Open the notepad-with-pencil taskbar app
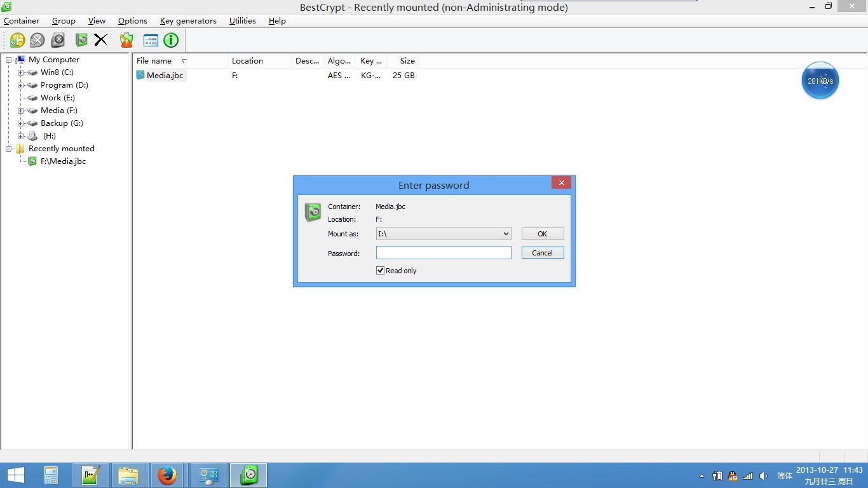Viewport: 868px width, 488px height. (x=91, y=475)
